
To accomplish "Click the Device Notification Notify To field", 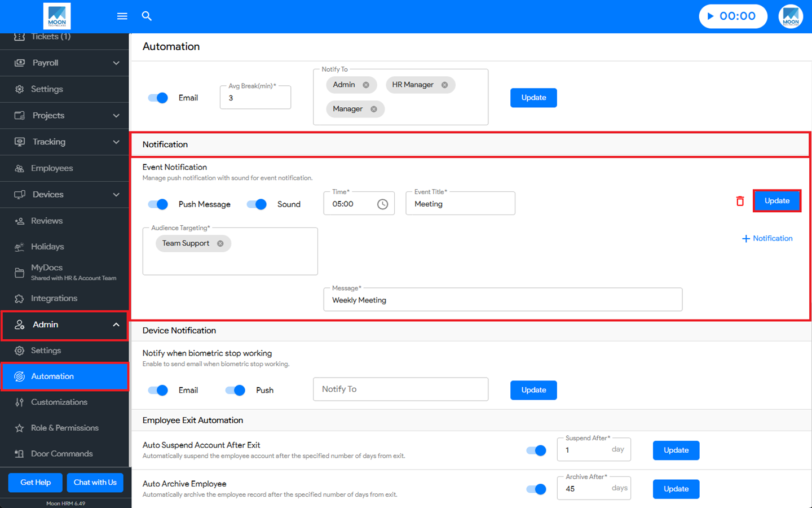I will tap(400, 389).
